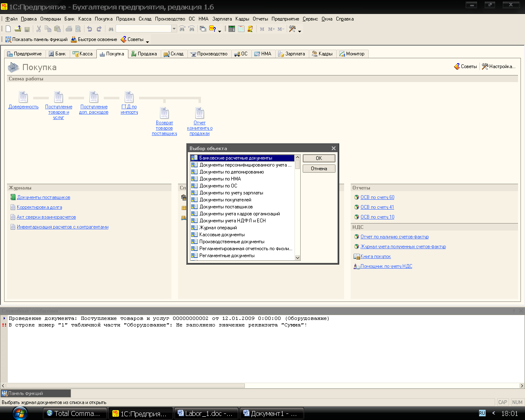
Task: Select Регламентные документы in the list
Action: pyautogui.click(x=242, y=256)
